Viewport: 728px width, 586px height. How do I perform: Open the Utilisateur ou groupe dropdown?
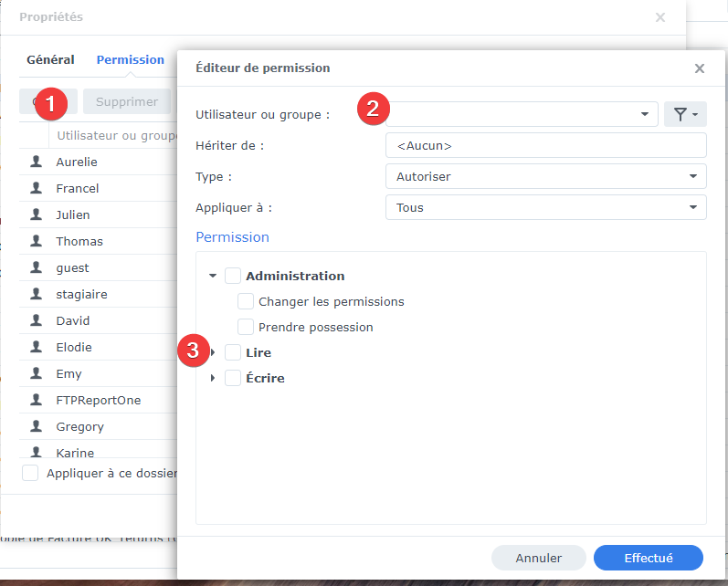pos(522,114)
